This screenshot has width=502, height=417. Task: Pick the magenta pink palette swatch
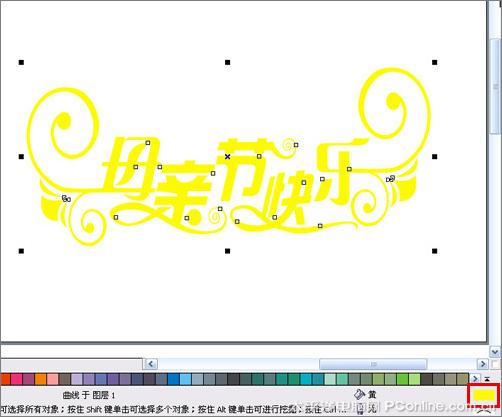point(17,379)
